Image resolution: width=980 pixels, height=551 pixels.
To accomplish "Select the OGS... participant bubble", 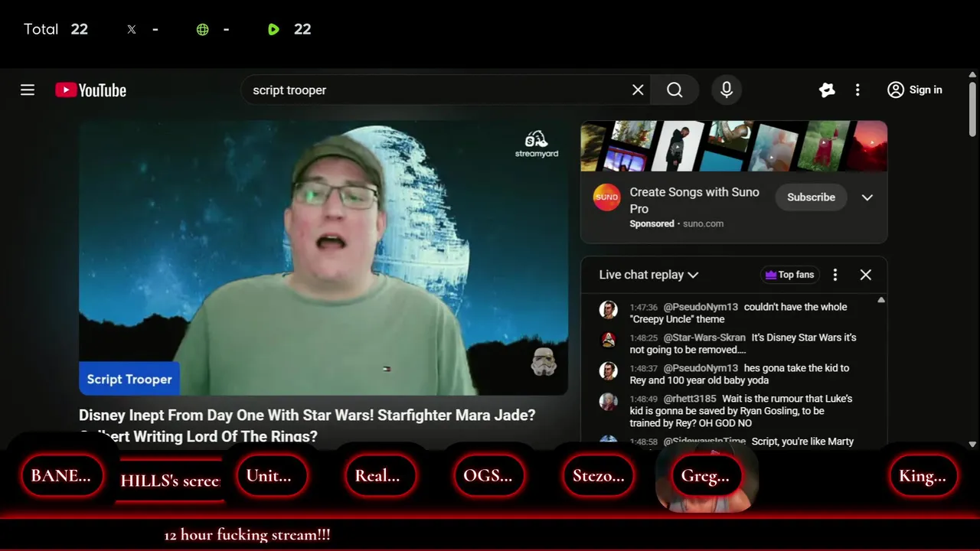I will (488, 475).
